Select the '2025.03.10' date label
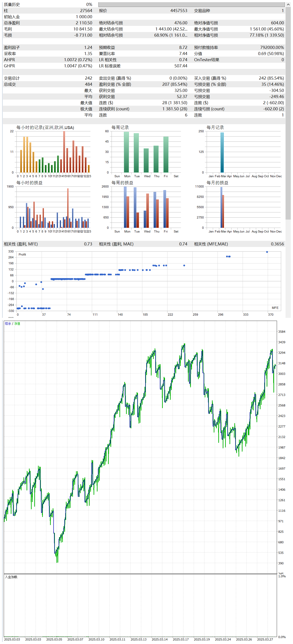293x644 pixels. click(x=96, y=639)
